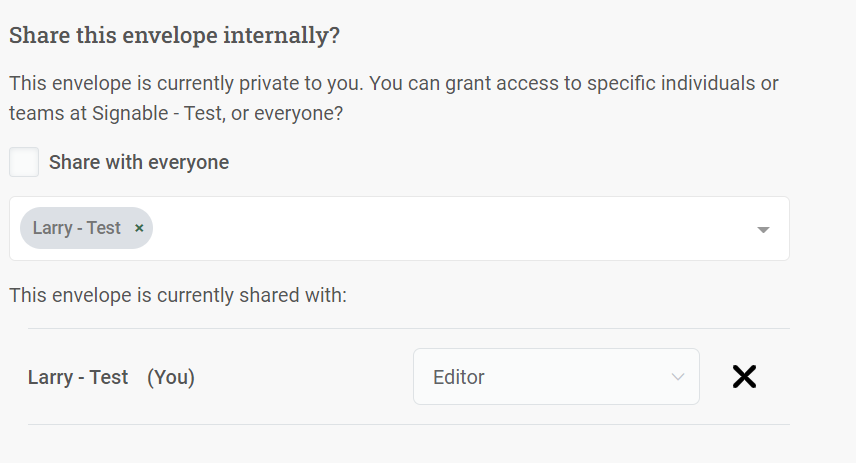
Task: Click the black X to remove Larry's access
Action: [x=744, y=377]
